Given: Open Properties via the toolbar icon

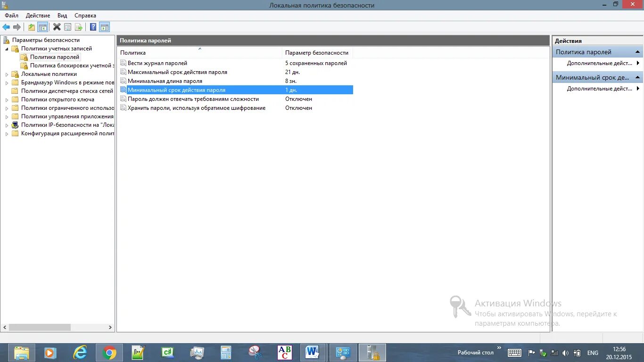Looking at the screenshot, I should pos(68,27).
